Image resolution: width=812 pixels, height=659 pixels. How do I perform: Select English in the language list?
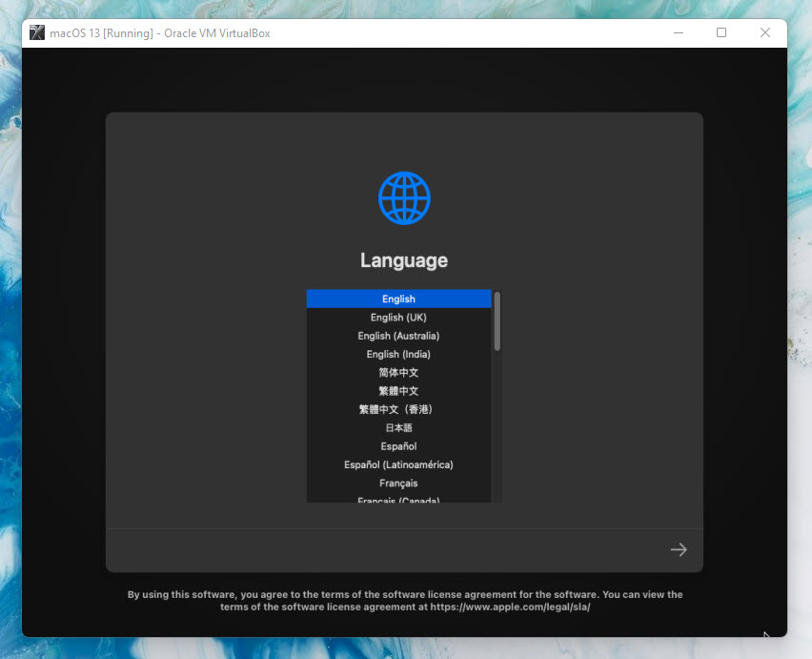tap(398, 299)
